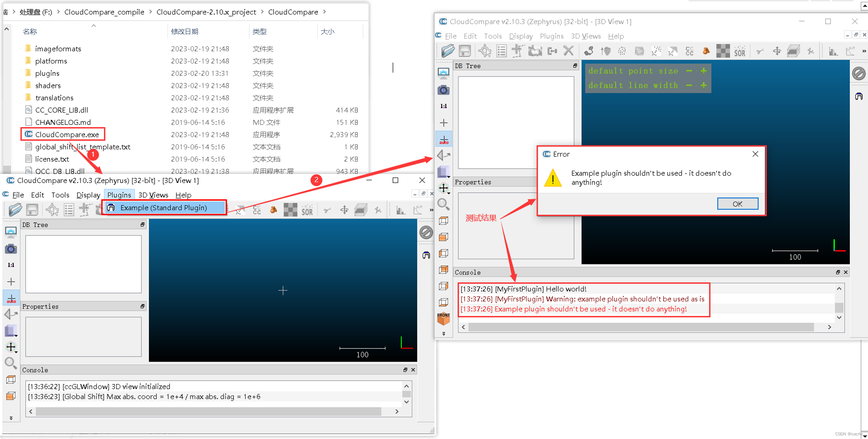Open the Display menu in the front window
868x439 pixels.
(88, 195)
